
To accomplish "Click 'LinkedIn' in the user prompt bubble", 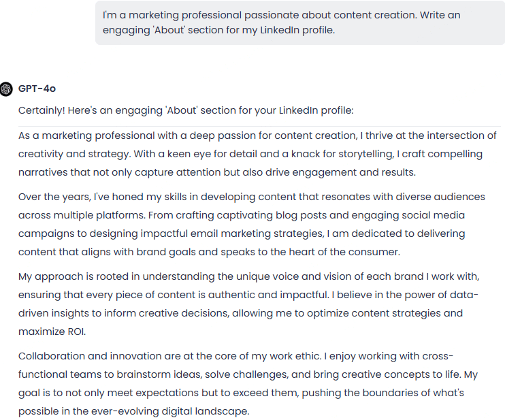I will pos(280,30).
